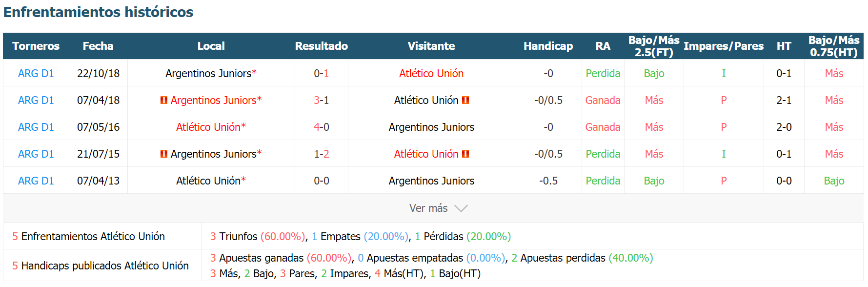Viewport: 868px width, 287px height.
Task: Click the red card icon after Atlético Unión on 07/04/18
Action: click(465, 100)
